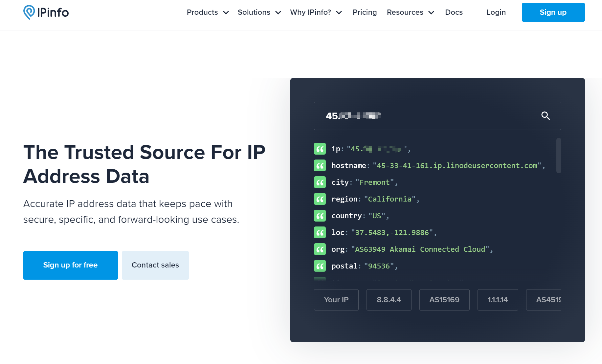Select the AS15169 sample chip
The width and height of the screenshot is (602, 364).
click(444, 300)
